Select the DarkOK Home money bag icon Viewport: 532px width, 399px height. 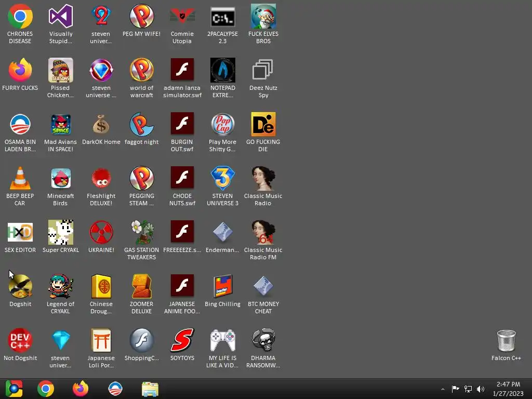101,129
